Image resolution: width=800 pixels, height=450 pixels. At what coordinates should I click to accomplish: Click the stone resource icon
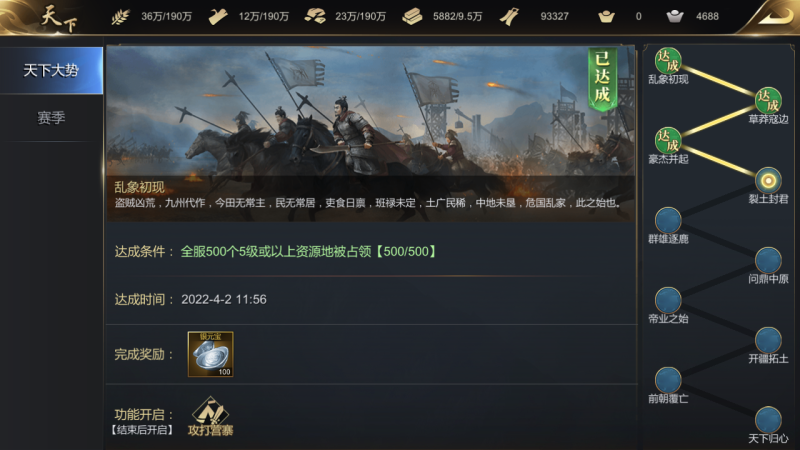coord(315,16)
